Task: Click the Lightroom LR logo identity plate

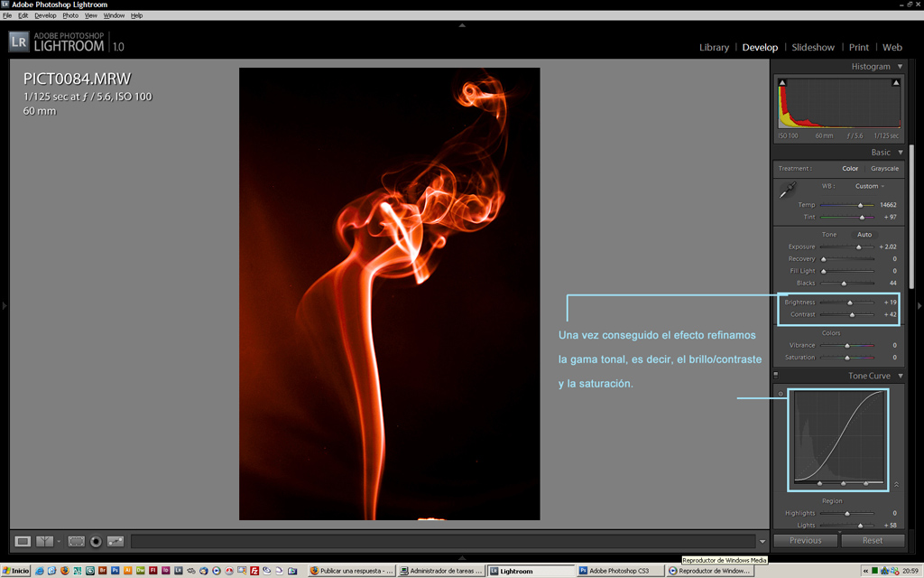Action: (19, 42)
